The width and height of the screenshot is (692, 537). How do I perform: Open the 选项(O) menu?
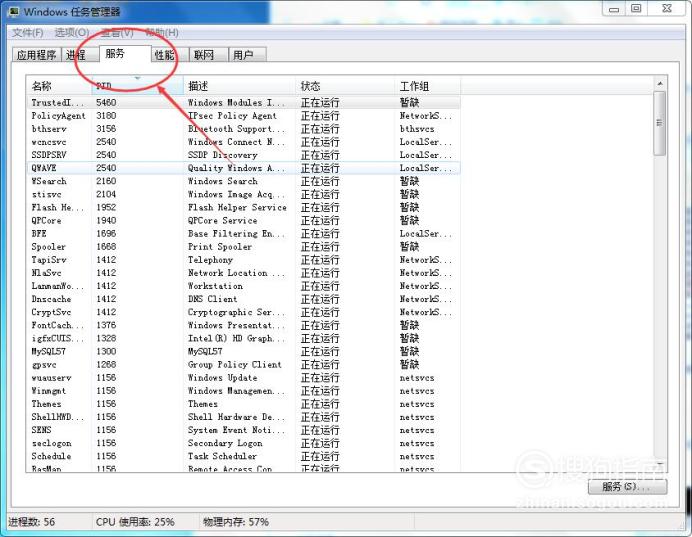point(72,32)
